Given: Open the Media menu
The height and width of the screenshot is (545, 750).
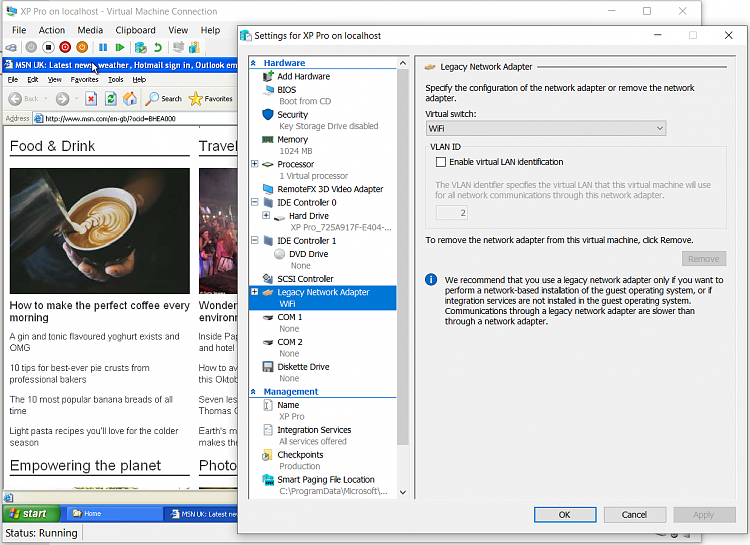Looking at the screenshot, I should 90,30.
